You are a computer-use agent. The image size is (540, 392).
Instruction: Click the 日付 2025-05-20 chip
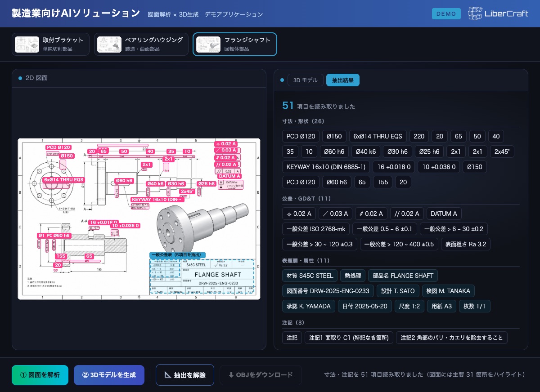(365, 306)
